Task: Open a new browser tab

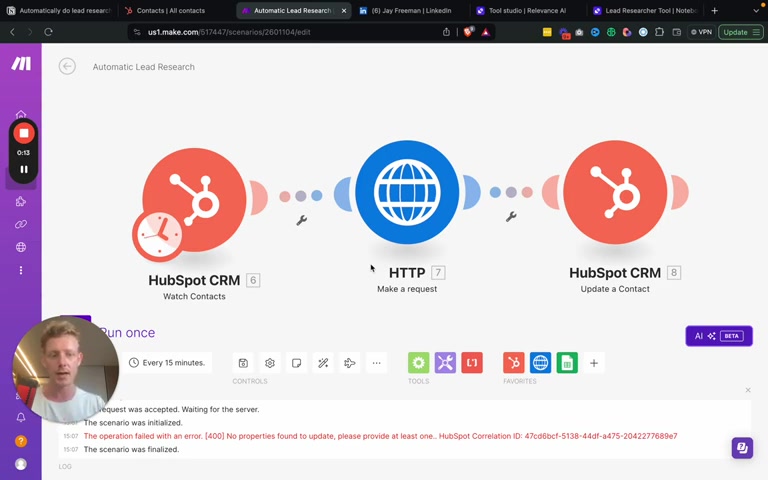Action: (x=715, y=10)
